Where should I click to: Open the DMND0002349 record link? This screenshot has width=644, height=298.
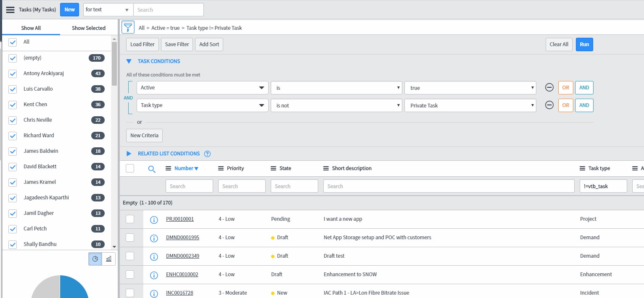182,256
